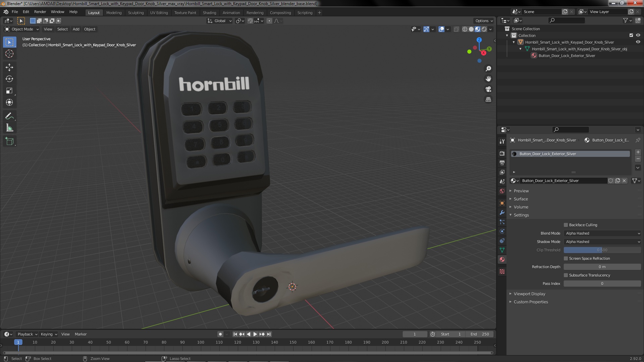
Task: Select Button_Door_Lock_Exterior_Silver material slot
Action: click(x=570, y=154)
